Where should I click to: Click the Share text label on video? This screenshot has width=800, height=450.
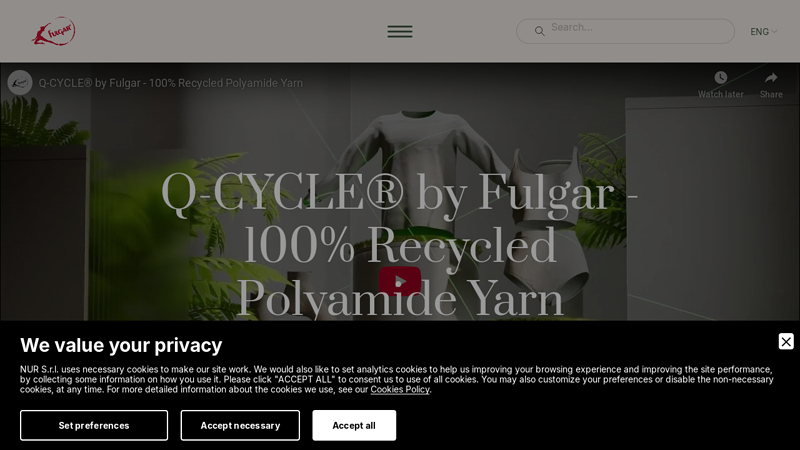click(x=771, y=94)
